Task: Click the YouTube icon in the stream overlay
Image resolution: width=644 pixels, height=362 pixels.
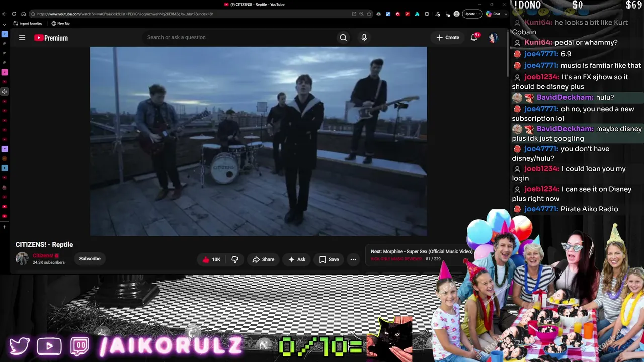Action: [x=49, y=346]
